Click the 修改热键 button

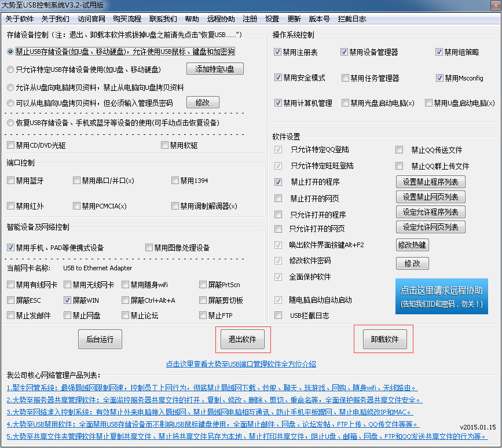412,245
